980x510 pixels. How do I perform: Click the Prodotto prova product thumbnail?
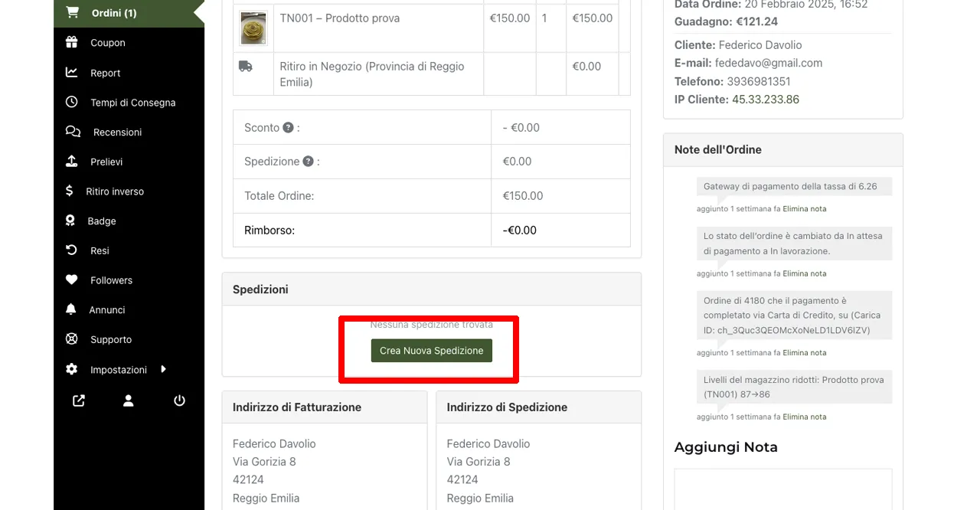click(x=253, y=28)
